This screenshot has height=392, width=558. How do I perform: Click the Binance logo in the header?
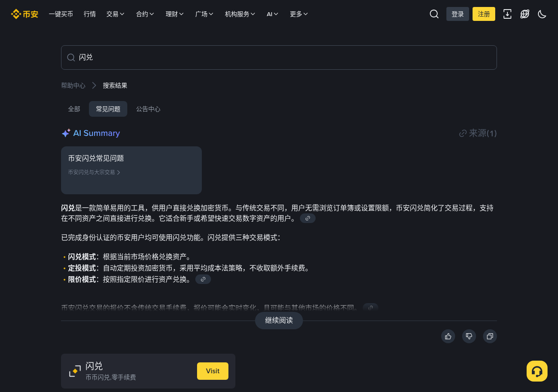pos(24,14)
